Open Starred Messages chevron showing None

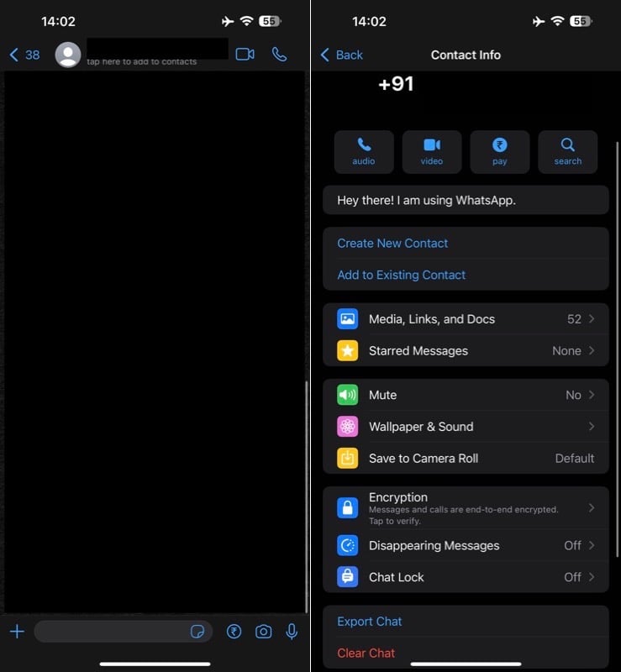pyautogui.click(x=592, y=350)
